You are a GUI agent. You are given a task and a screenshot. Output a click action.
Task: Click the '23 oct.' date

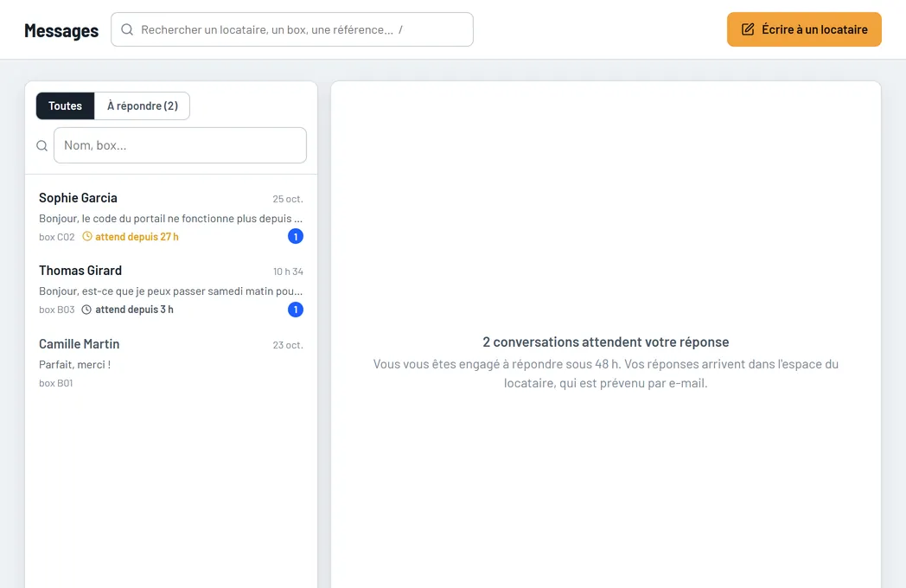click(x=288, y=345)
